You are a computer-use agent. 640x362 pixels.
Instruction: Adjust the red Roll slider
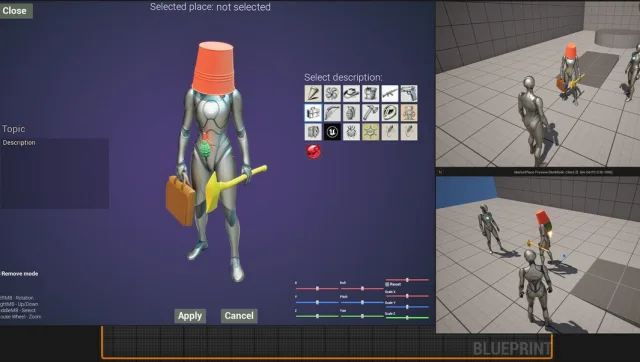pyautogui.click(x=362, y=289)
